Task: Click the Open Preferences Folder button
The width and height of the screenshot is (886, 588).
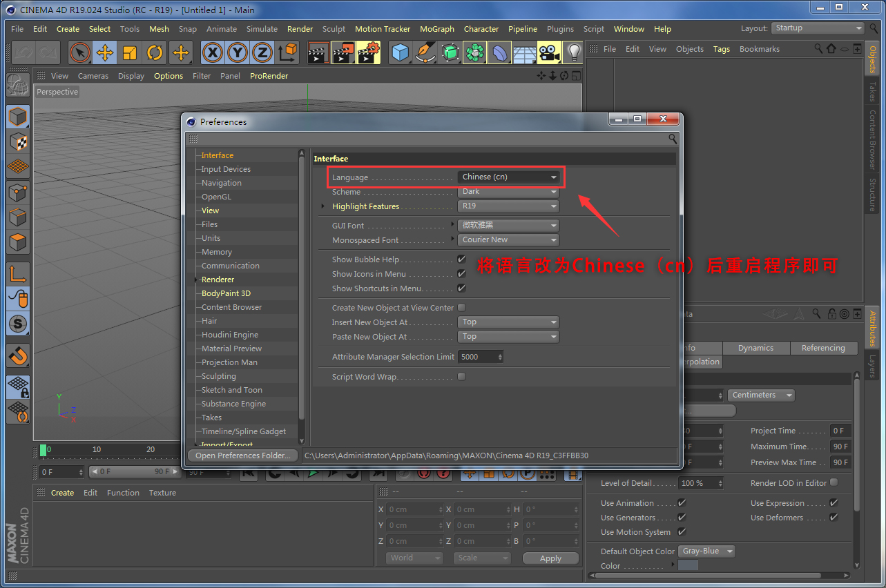Action: click(242, 455)
